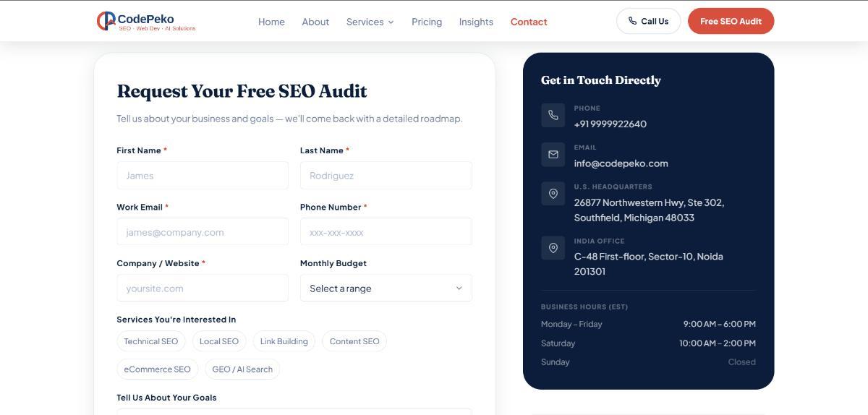Enable the eCommerce SEO service chip
The width and height of the screenshot is (868, 415).
[x=157, y=369]
